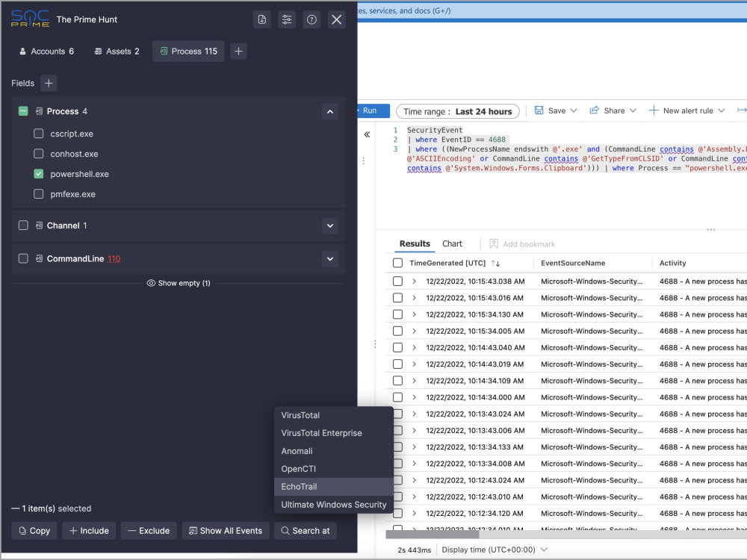Screen dimensions: 747x560
Task: Check the conhost.exe checkbox
Action: point(39,154)
